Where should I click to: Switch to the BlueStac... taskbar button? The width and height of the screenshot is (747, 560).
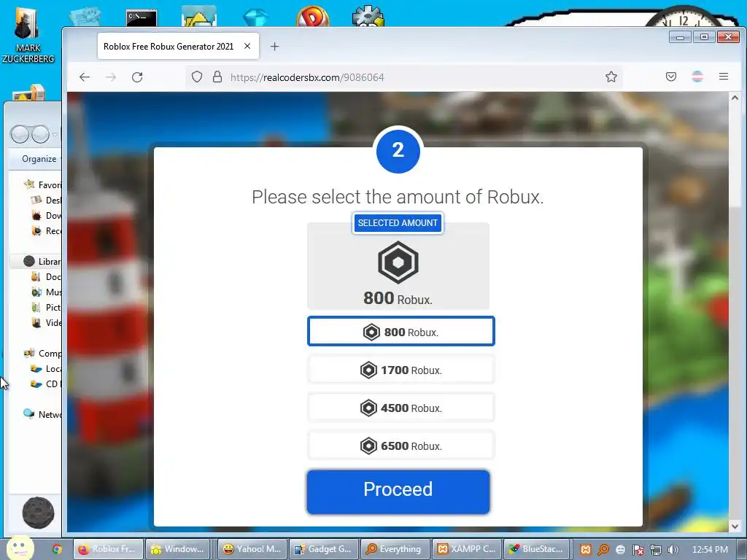click(537, 549)
